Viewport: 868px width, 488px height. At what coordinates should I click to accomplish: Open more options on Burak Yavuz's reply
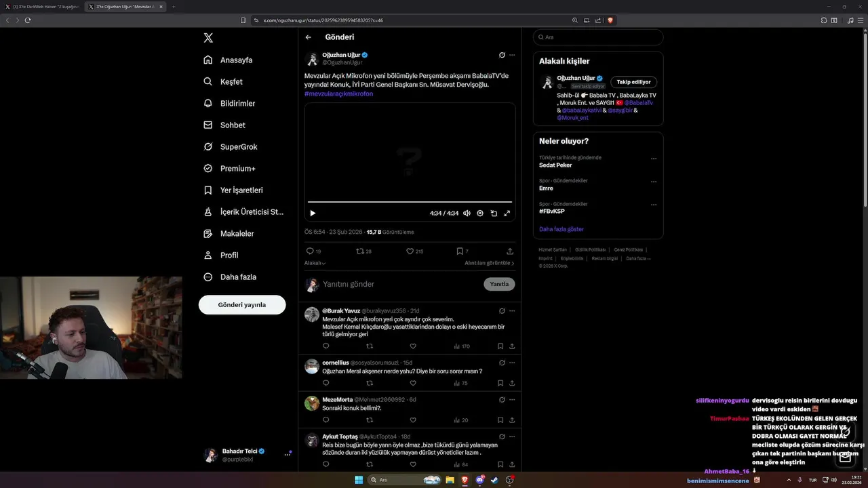click(x=512, y=311)
